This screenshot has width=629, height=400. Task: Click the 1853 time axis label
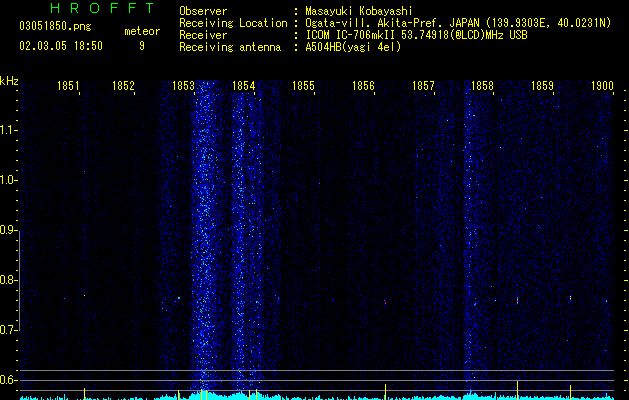point(183,85)
